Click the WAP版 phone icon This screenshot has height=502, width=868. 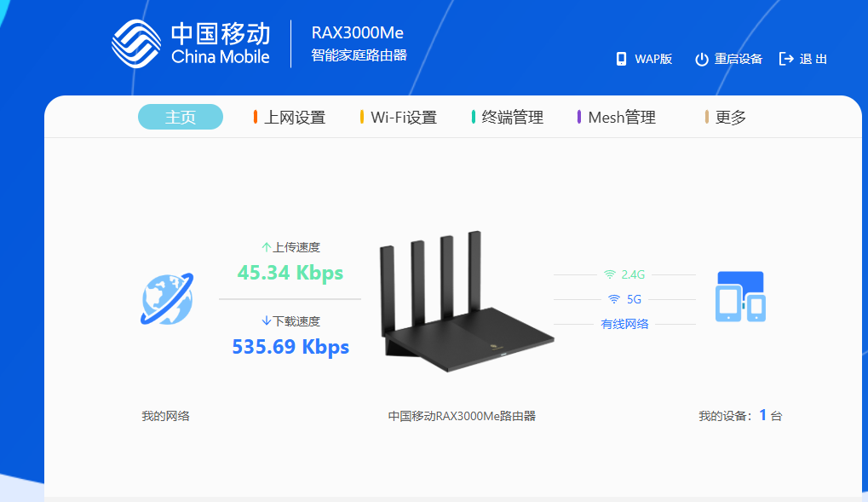tap(622, 59)
